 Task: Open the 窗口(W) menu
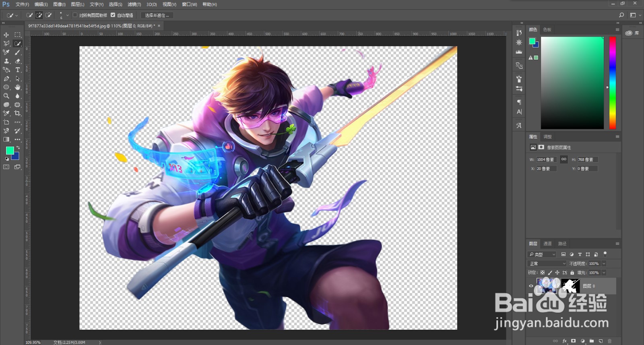point(189,4)
